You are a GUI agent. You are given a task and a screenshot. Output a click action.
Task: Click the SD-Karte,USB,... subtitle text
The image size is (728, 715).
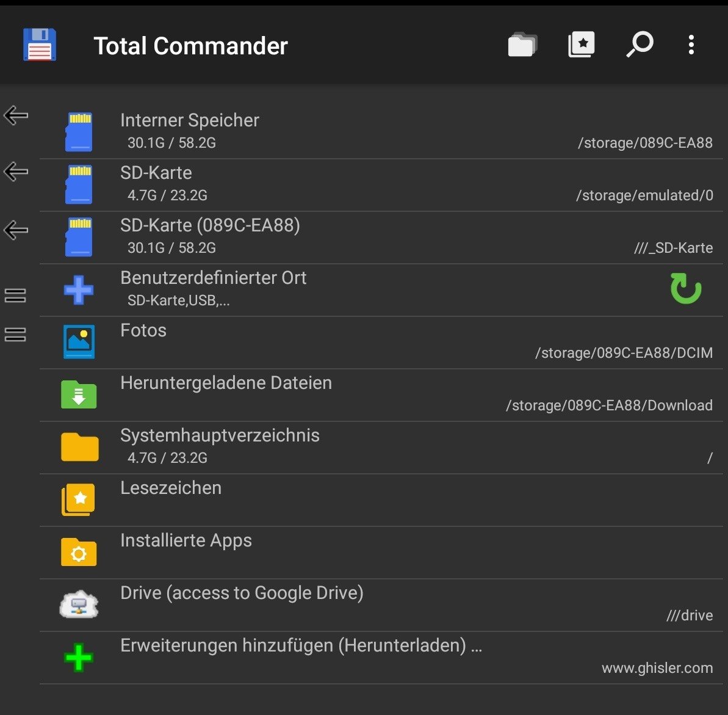[179, 300]
